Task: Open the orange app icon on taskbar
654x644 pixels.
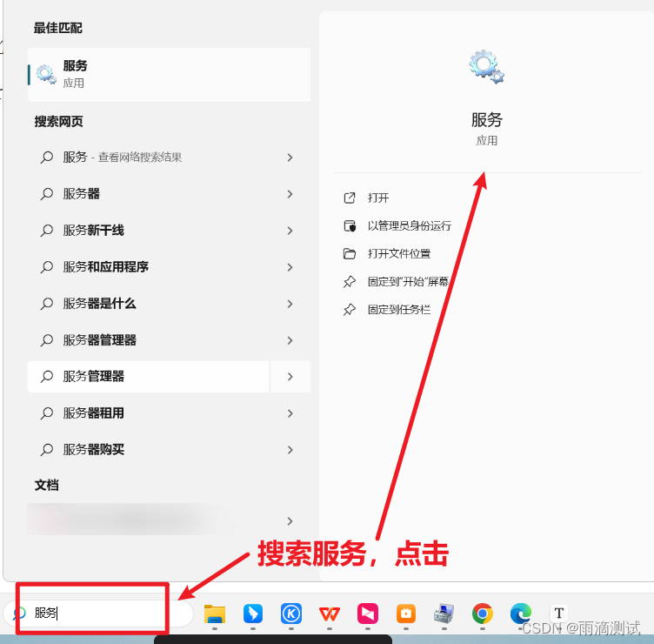Action: [x=406, y=614]
